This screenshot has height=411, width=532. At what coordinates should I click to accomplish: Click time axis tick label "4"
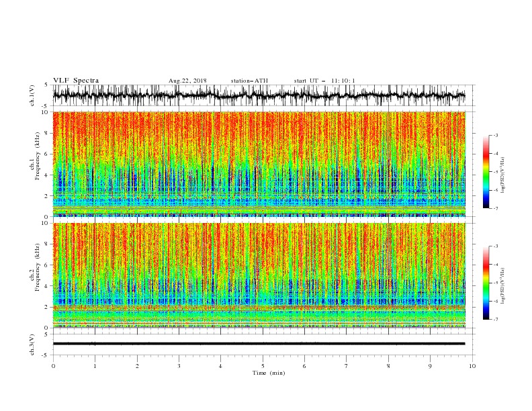(220, 366)
